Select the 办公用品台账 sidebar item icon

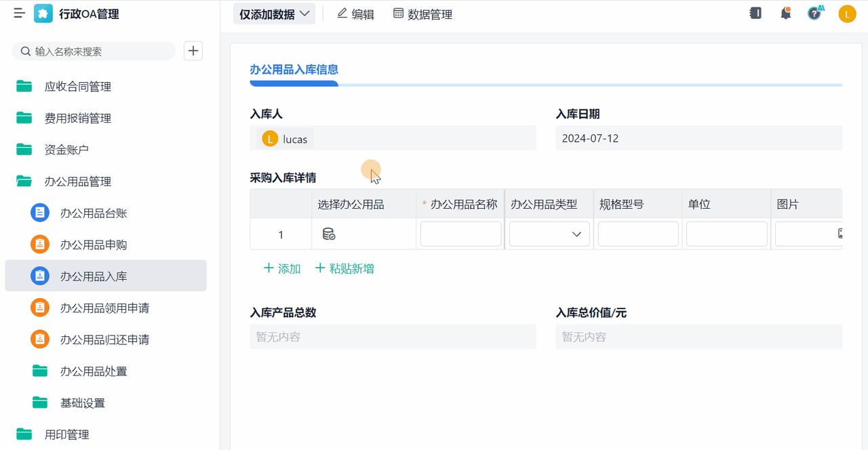40,212
